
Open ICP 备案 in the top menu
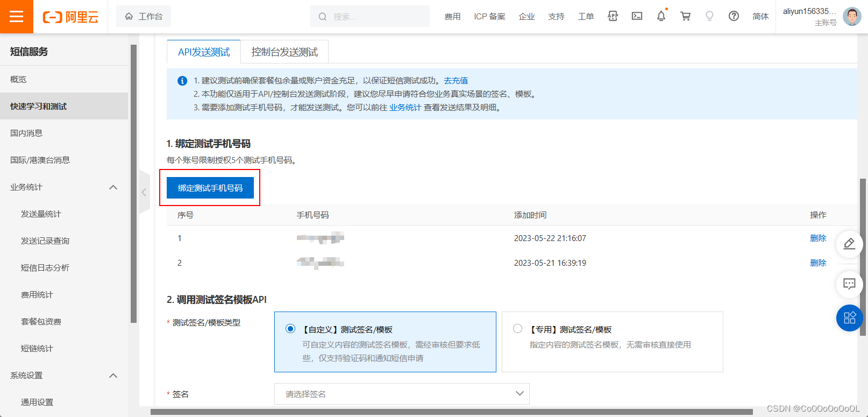coord(489,17)
